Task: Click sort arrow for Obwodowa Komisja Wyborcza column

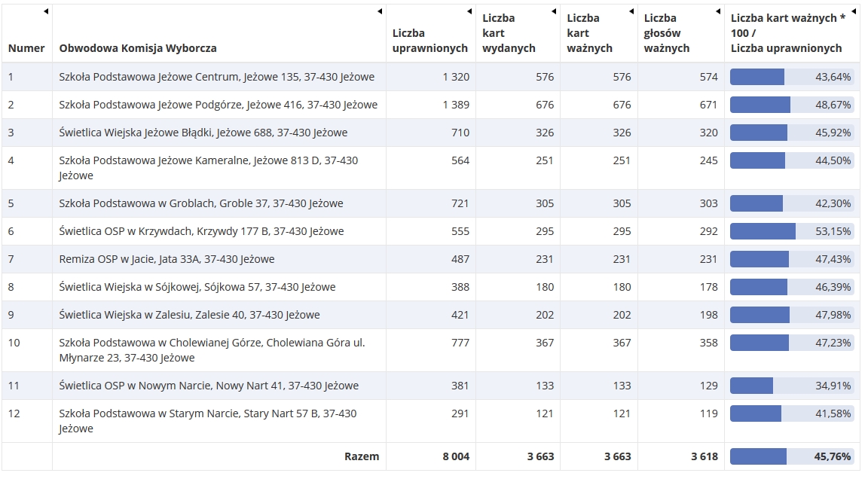Action: coord(380,11)
